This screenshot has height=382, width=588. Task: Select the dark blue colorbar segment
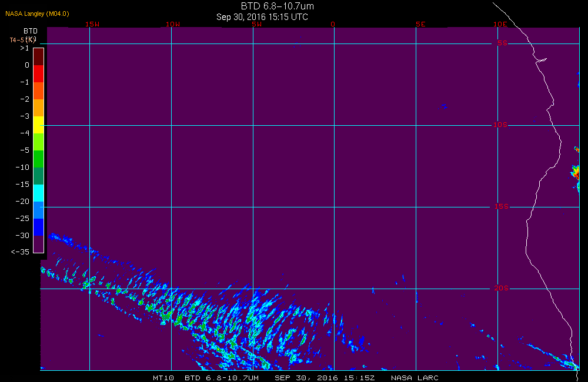pyautogui.click(x=38, y=227)
